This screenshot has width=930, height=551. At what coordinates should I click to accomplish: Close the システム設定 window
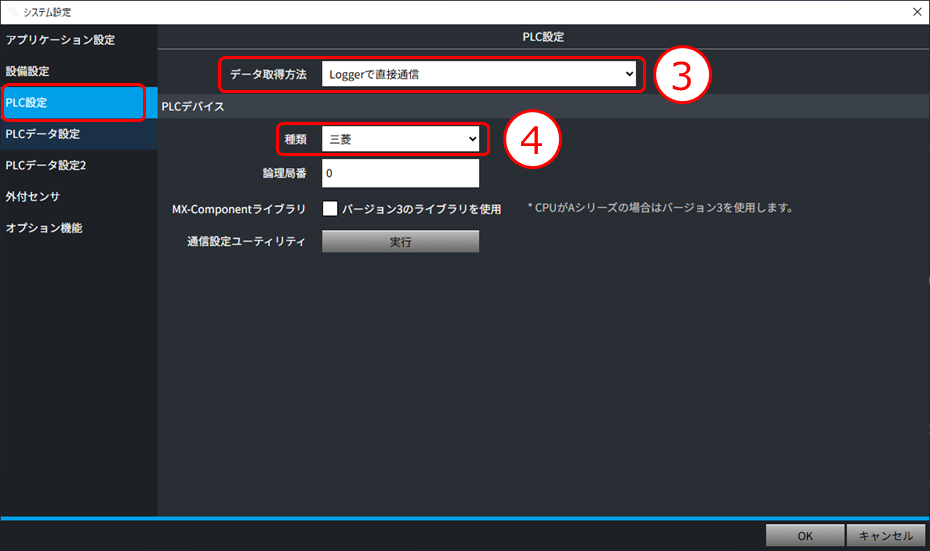pos(916,11)
